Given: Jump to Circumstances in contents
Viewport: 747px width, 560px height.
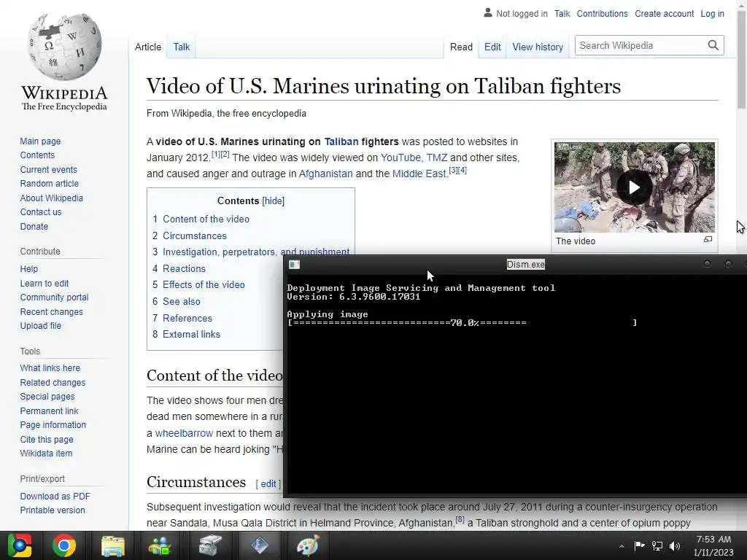Looking at the screenshot, I should [x=194, y=236].
